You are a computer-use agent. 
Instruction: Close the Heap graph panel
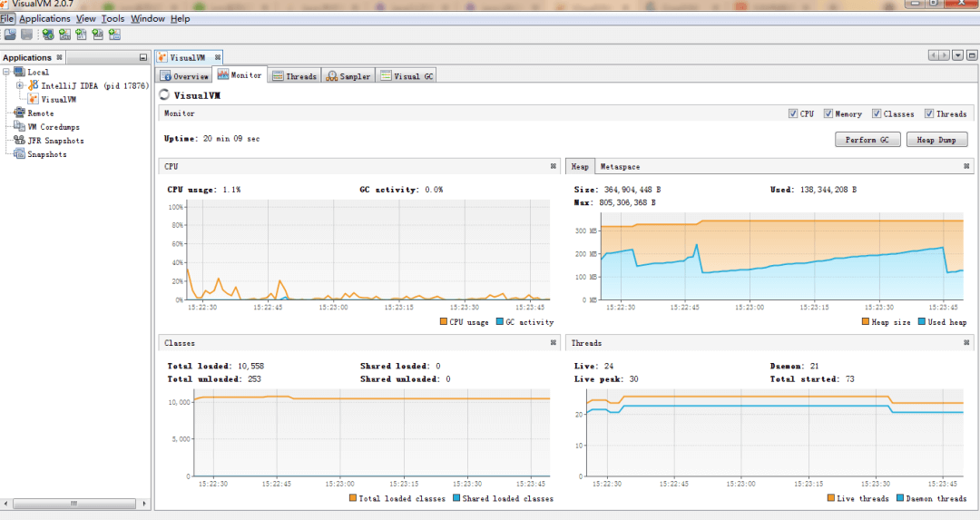(966, 166)
